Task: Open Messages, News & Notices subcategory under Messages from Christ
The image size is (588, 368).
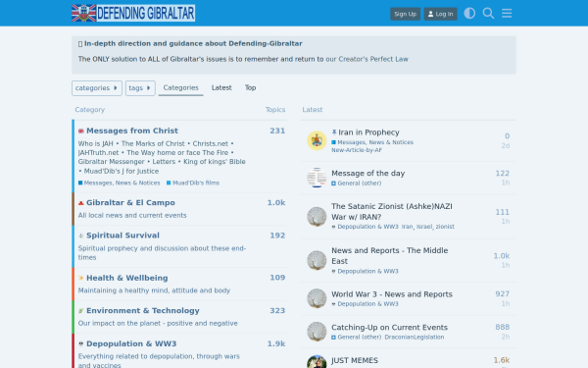Action: pos(120,183)
